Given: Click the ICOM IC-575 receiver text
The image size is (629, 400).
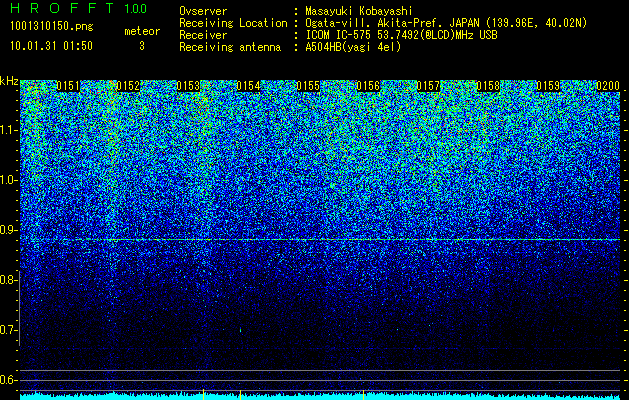Looking at the screenshot, I should coord(401,35).
